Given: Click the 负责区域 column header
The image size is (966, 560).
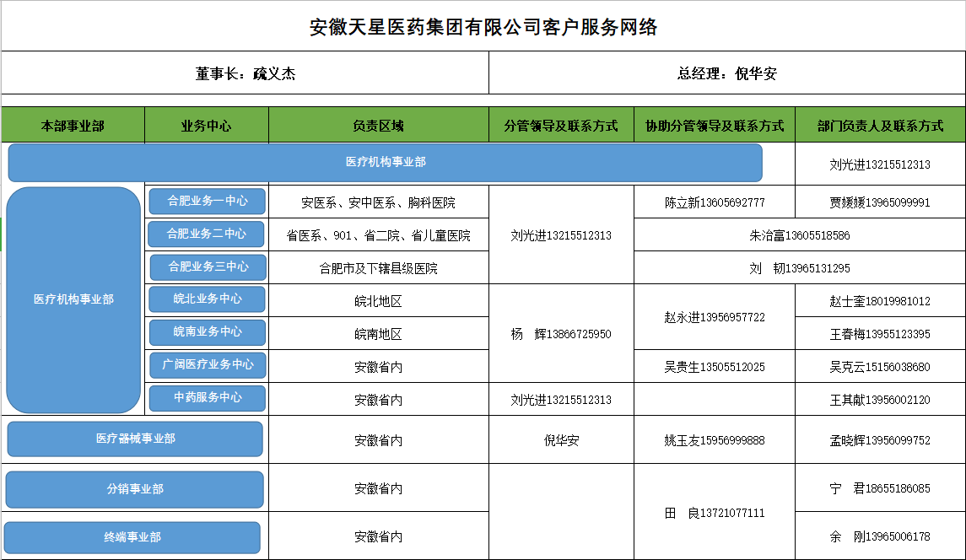Looking at the screenshot, I should (x=378, y=126).
